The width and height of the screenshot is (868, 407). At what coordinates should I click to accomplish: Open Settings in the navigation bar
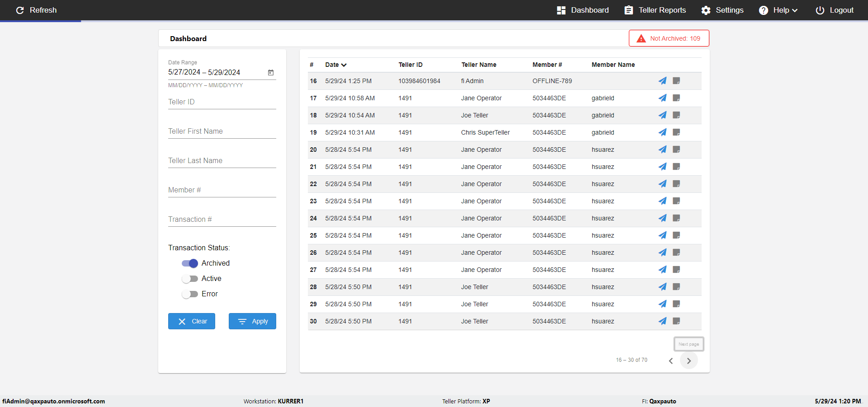722,10
